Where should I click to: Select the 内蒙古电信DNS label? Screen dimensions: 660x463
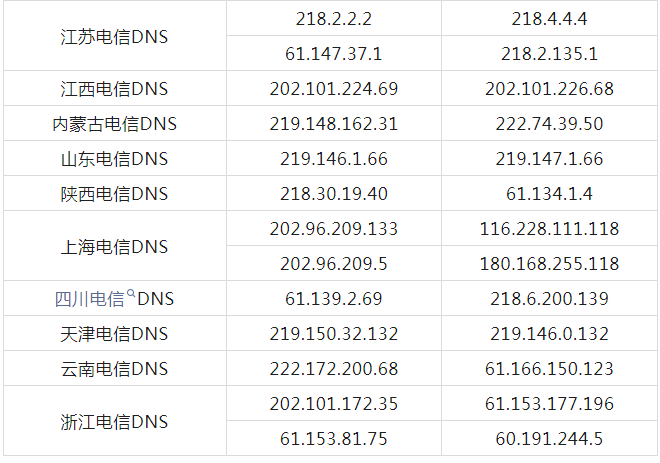tap(114, 124)
